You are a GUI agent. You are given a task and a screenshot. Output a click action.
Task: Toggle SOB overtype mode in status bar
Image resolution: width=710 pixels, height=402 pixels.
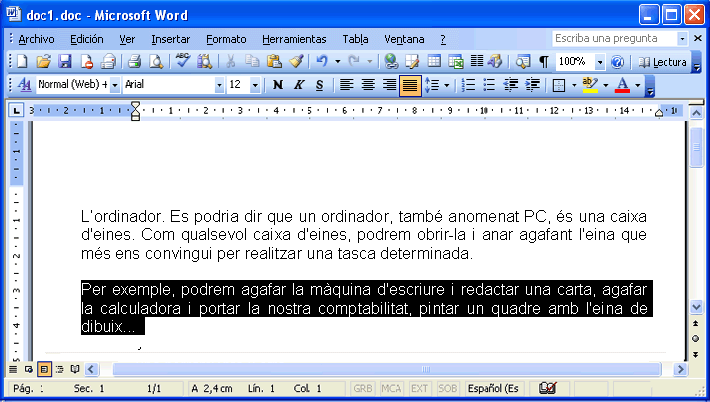(x=447, y=388)
